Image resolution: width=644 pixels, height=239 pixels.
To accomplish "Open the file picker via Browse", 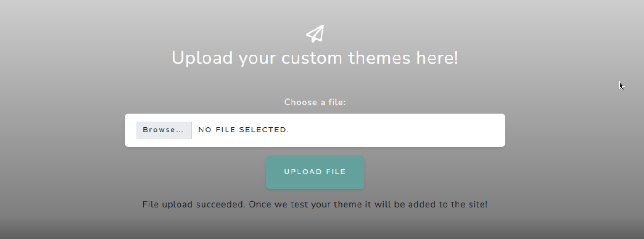I will [163, 130].
